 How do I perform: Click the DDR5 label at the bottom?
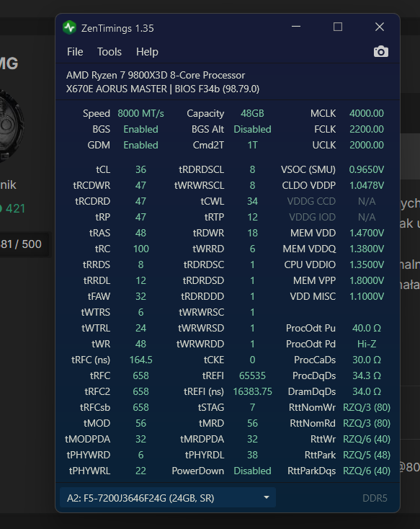point(375,498)
